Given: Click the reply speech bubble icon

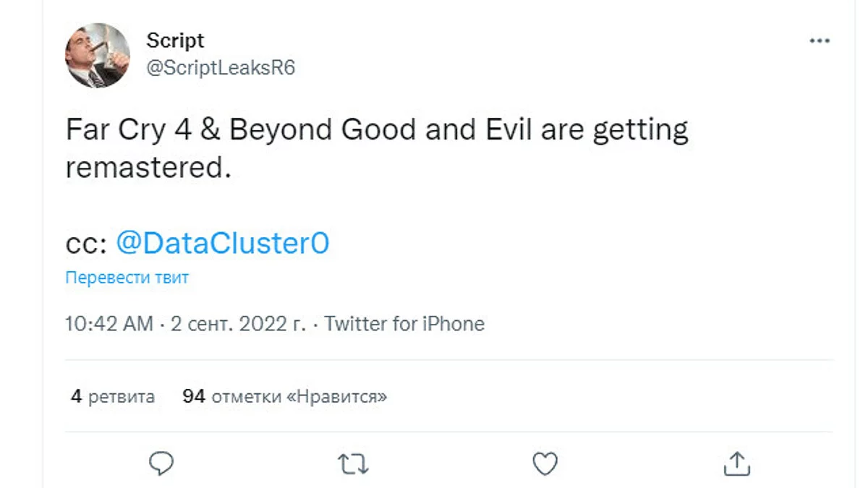Looking at the screenshot, I should coord(163,463).
